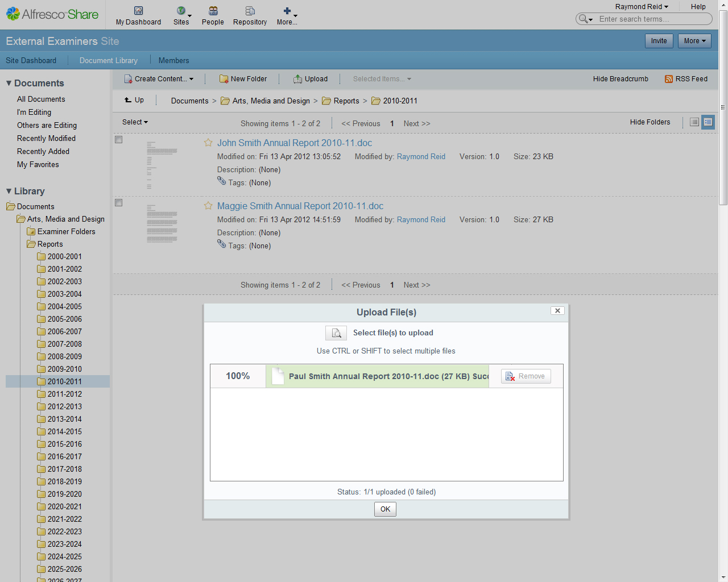
Task: Subscribe via the RSS Feed icon
Action: 669,79
